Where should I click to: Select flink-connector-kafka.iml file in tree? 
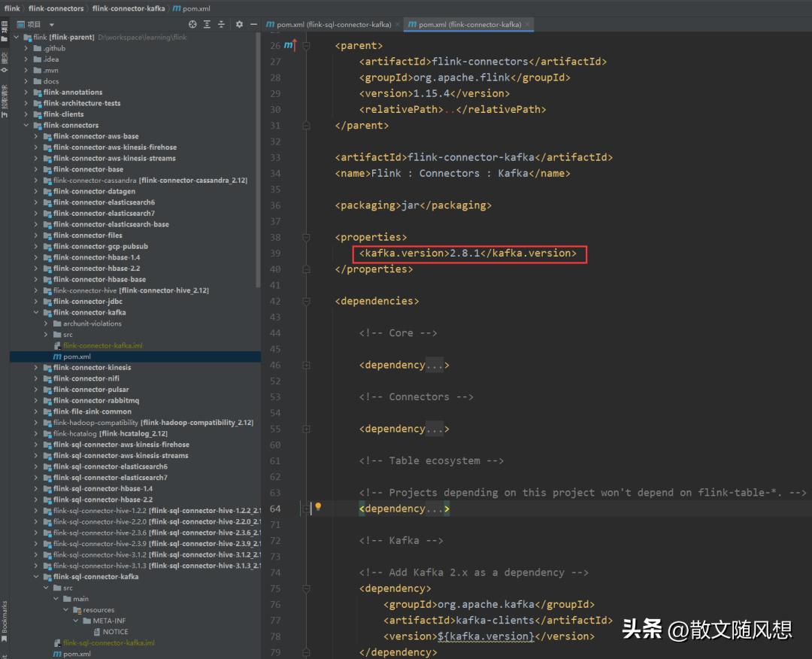(x=102, y=345)
